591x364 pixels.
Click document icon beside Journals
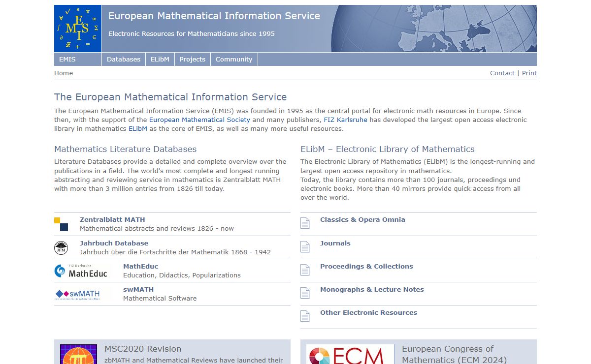click(305, 247)
